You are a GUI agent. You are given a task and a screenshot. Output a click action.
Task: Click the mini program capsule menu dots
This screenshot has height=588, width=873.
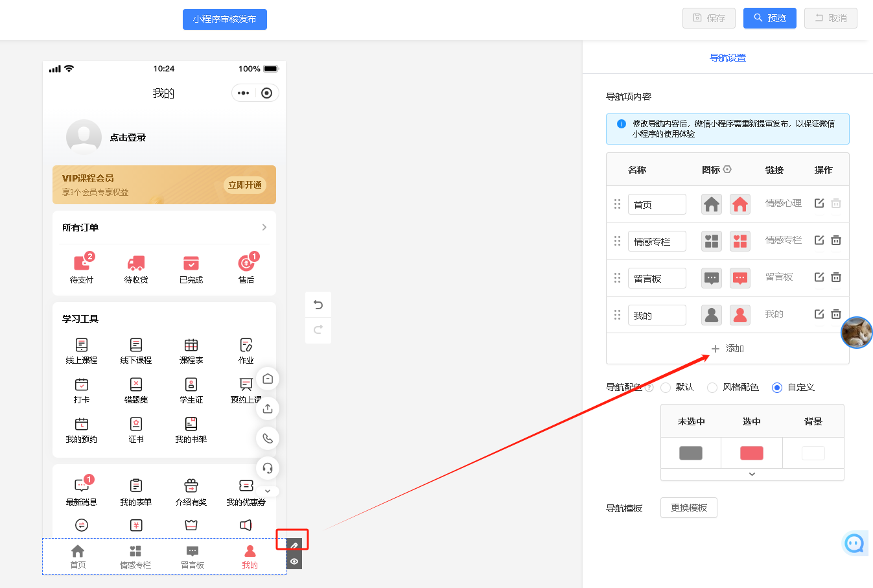[x=244, y=93]
